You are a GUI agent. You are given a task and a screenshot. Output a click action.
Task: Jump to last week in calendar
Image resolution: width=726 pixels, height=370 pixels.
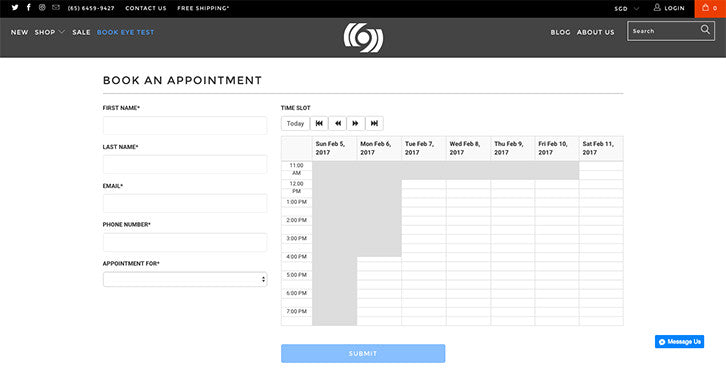tap(374, 124)
